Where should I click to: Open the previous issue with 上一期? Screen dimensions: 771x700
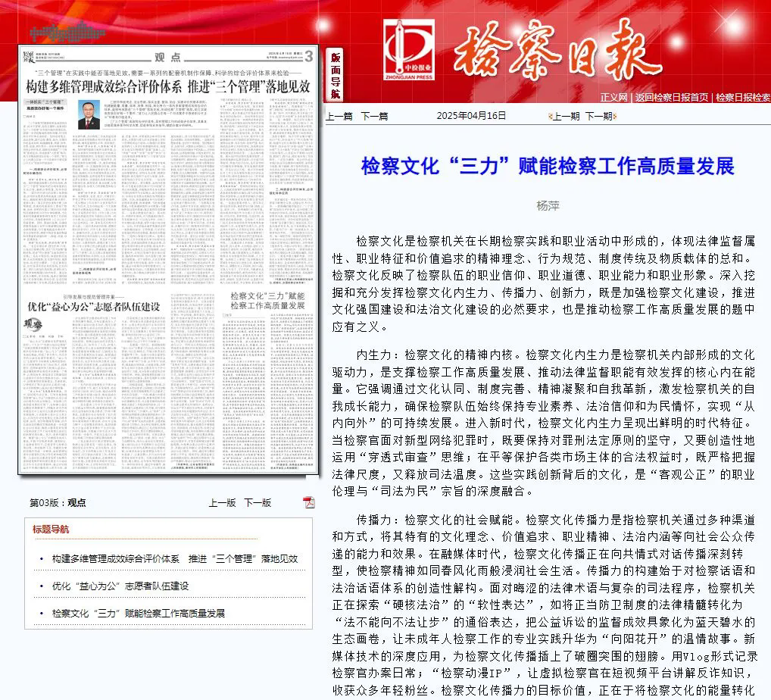pos(565,116)
